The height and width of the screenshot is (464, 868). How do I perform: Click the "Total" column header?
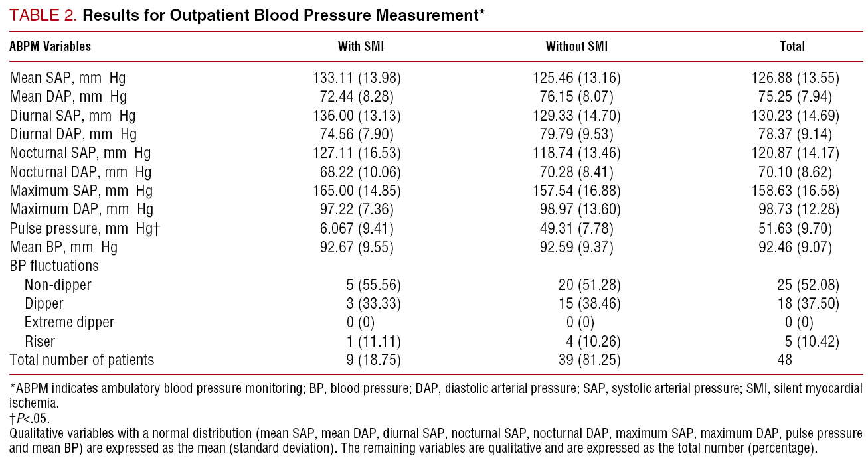(x=792, y=46)
